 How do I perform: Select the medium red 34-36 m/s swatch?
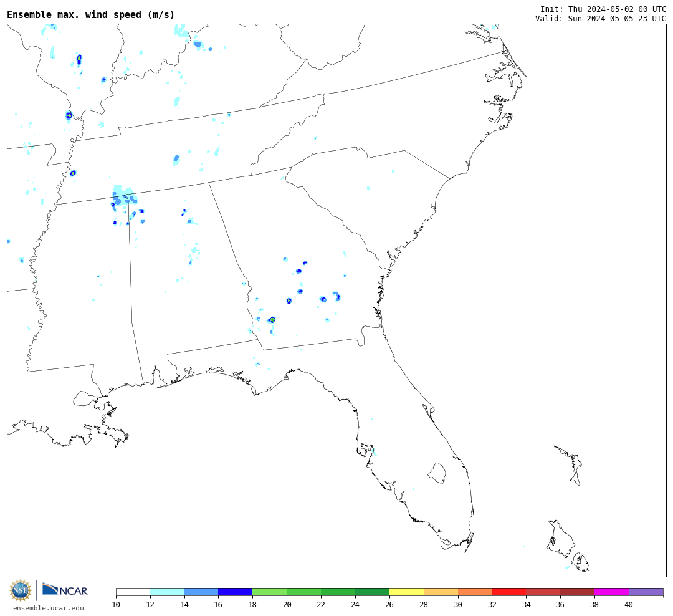[543, 592]
